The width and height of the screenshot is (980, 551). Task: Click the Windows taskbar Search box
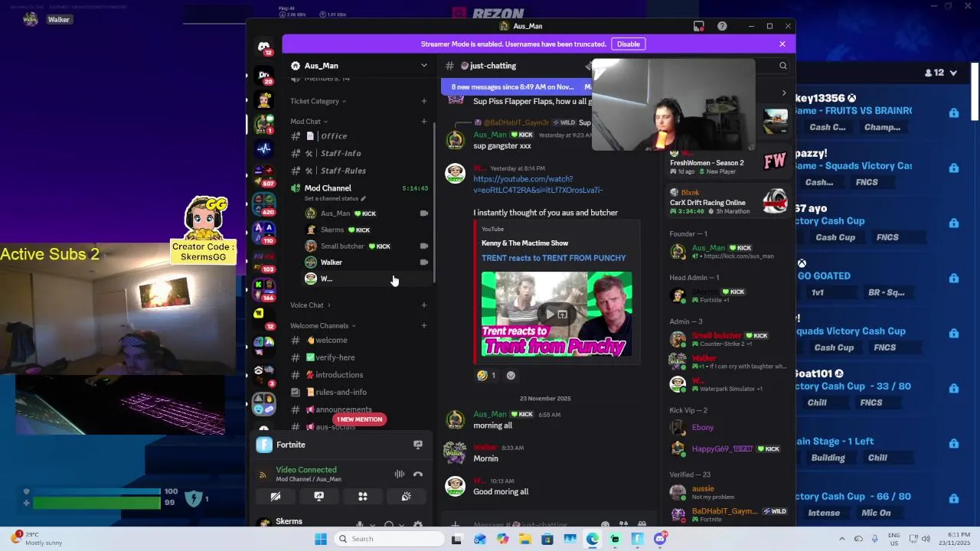[x=388, y=539]
